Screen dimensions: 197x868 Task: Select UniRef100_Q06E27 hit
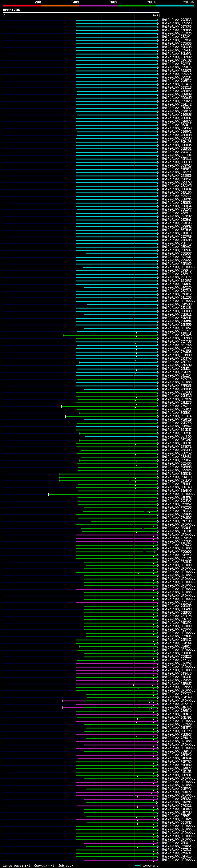pos(177,81)
